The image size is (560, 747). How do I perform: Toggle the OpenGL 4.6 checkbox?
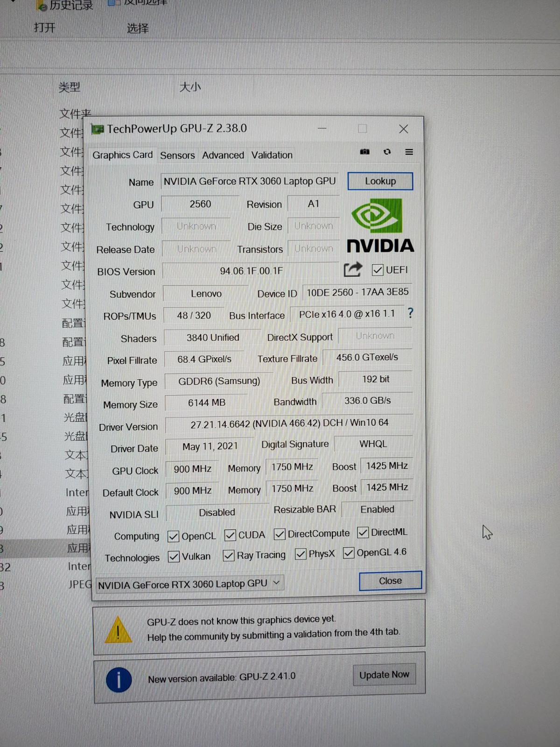point(349,553)
